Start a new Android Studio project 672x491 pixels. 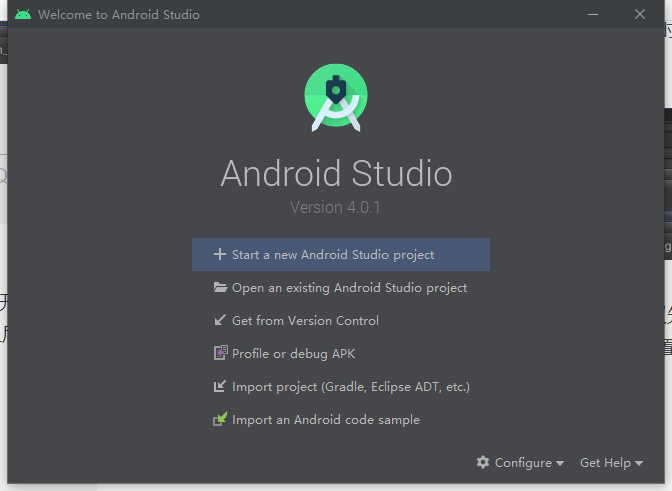pos(341,254)
